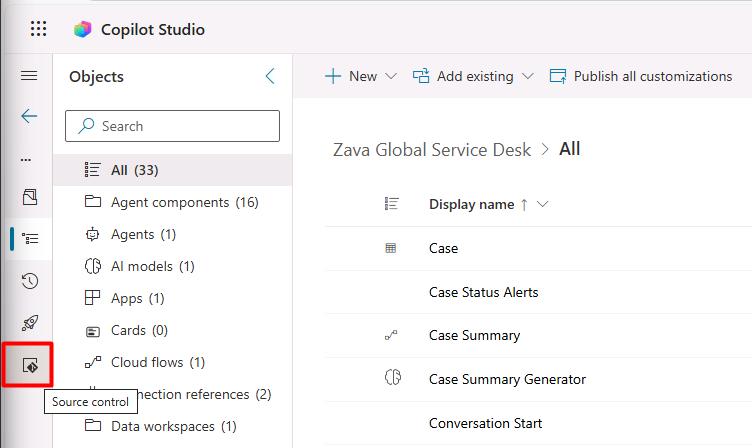Open Zava Global Service Desk breadcrumb

coord(432,150)
